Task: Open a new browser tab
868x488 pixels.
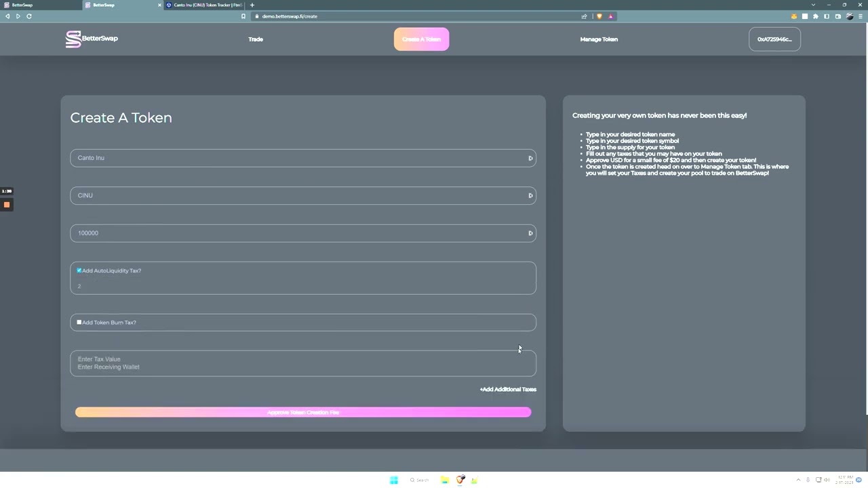Action: tap(252, 5)
